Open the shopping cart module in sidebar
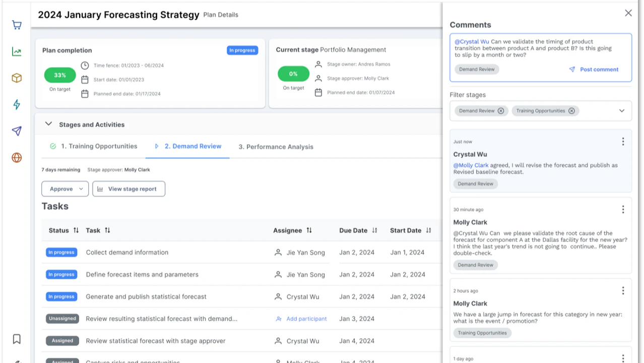644x363 pixels. click(x=17, y=25)
